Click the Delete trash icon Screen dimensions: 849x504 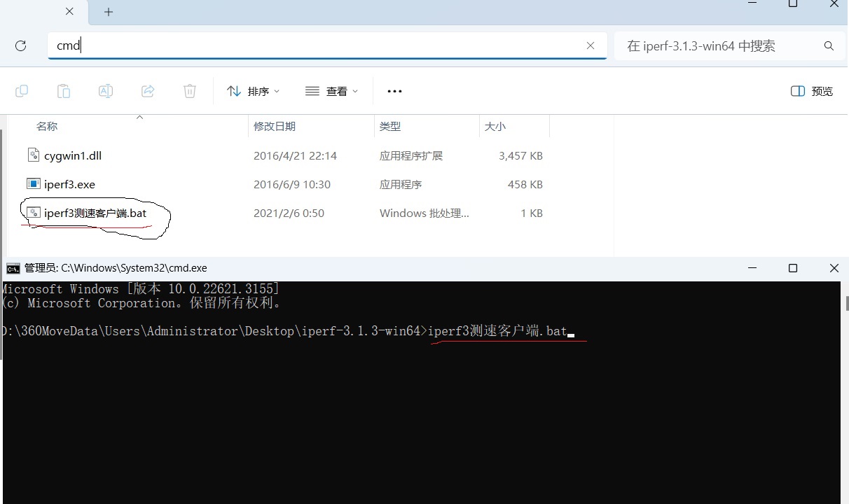click(x=190, y=91)
